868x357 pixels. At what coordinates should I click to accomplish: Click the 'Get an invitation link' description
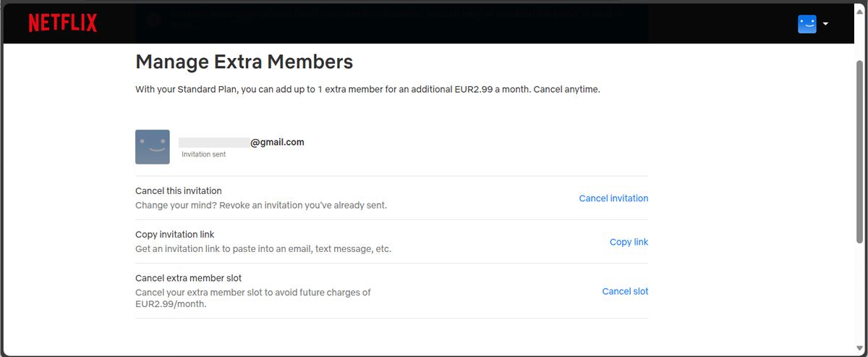263,249
